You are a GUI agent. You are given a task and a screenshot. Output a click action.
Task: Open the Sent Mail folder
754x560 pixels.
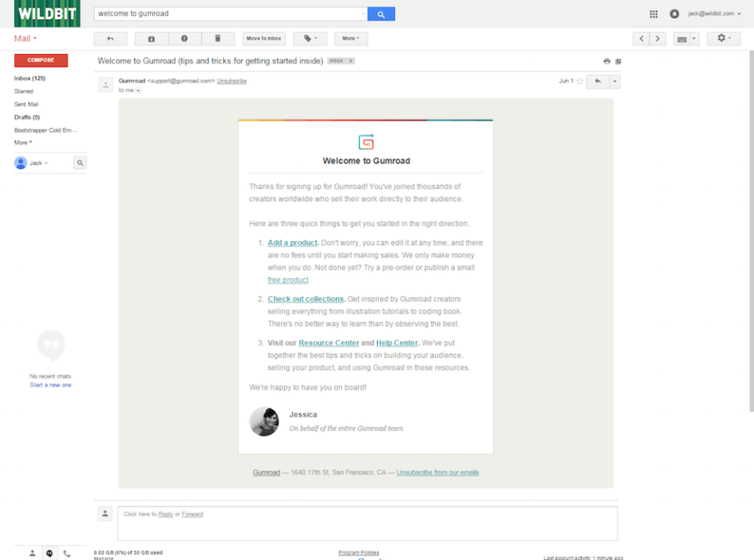[x=27, y=104]
